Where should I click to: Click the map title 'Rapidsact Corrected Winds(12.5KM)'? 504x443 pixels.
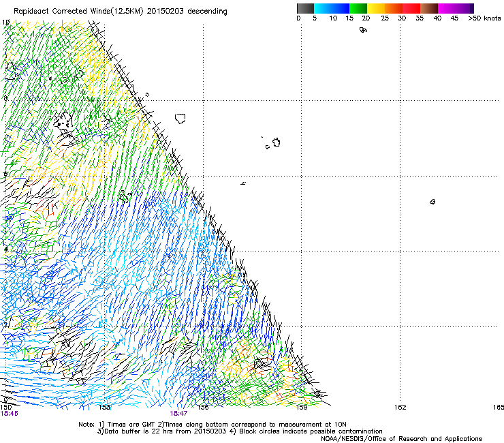(x=79, y=12)
